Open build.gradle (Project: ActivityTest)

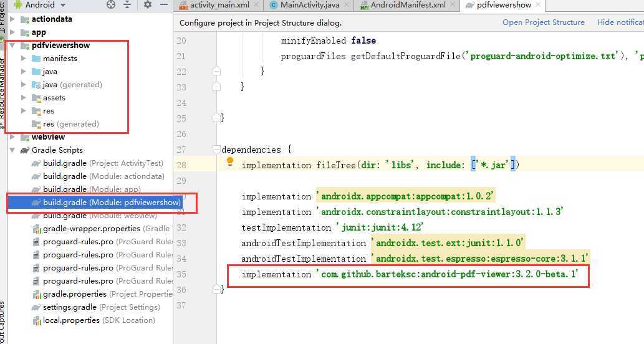103,163
